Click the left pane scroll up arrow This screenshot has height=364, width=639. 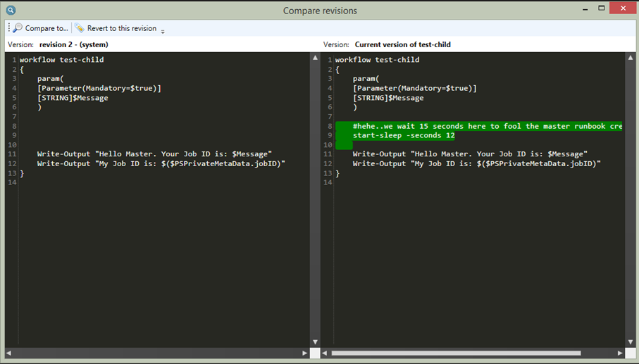(315, 58)
